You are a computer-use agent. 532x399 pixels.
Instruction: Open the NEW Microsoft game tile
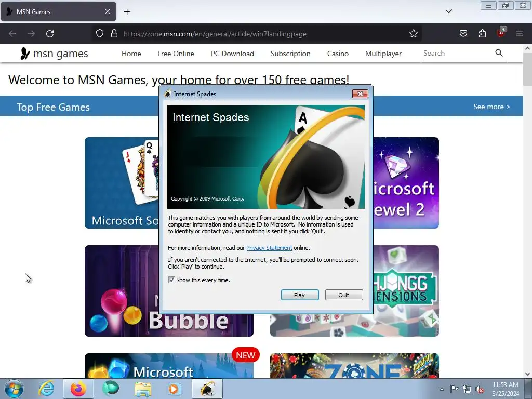click(169, 366)
